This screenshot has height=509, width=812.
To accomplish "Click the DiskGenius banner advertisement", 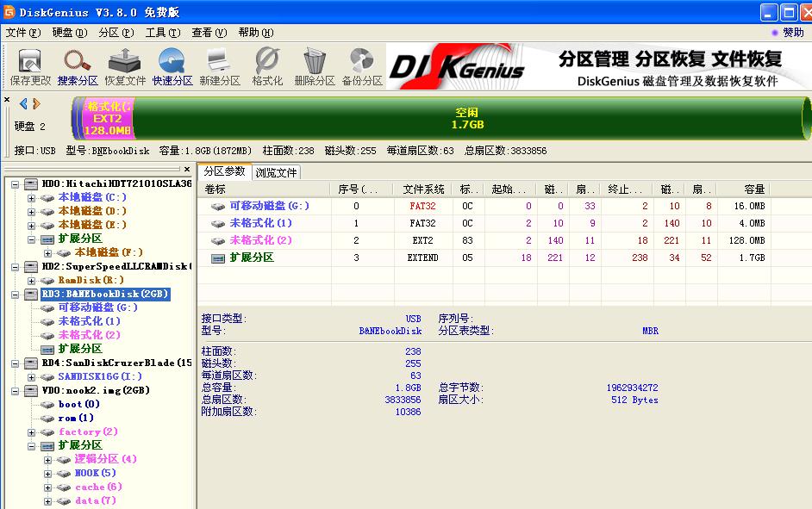I will click(x=598, y=66).
